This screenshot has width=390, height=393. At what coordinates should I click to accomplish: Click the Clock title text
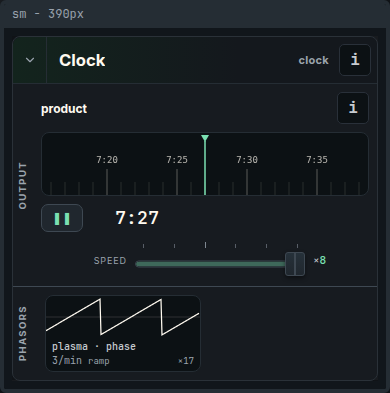pos(82,60)
